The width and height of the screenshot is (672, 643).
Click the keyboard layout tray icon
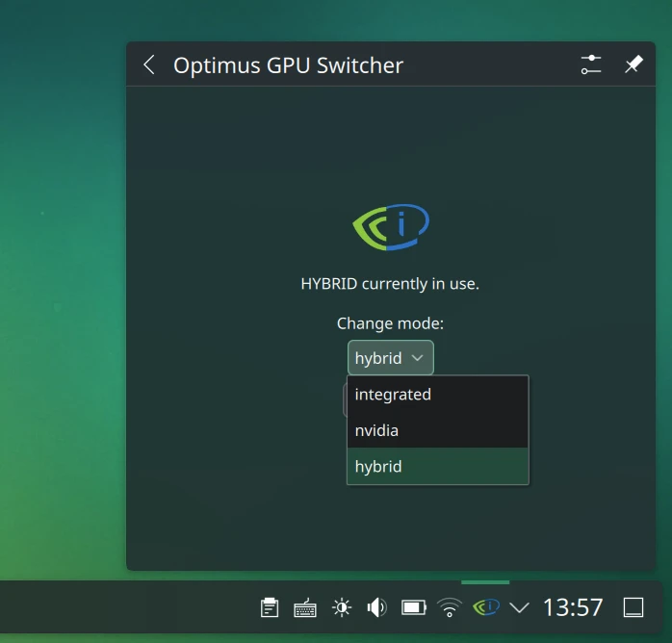[305, 607]
